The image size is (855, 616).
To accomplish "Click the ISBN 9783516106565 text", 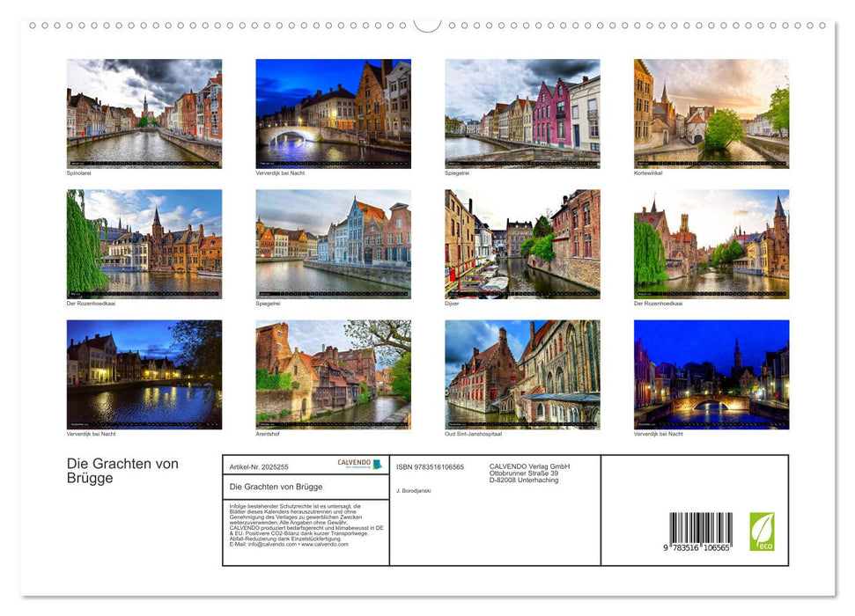I will [x=430, y=466].
